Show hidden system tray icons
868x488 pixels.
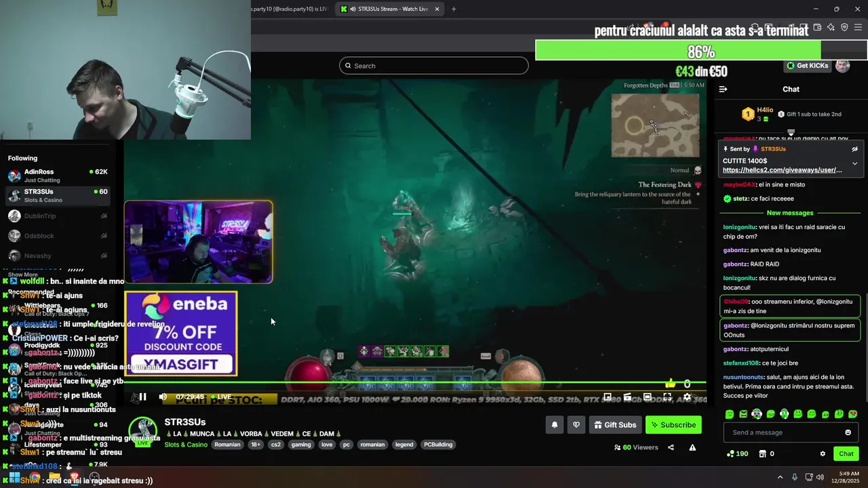[x=780, y=477]
